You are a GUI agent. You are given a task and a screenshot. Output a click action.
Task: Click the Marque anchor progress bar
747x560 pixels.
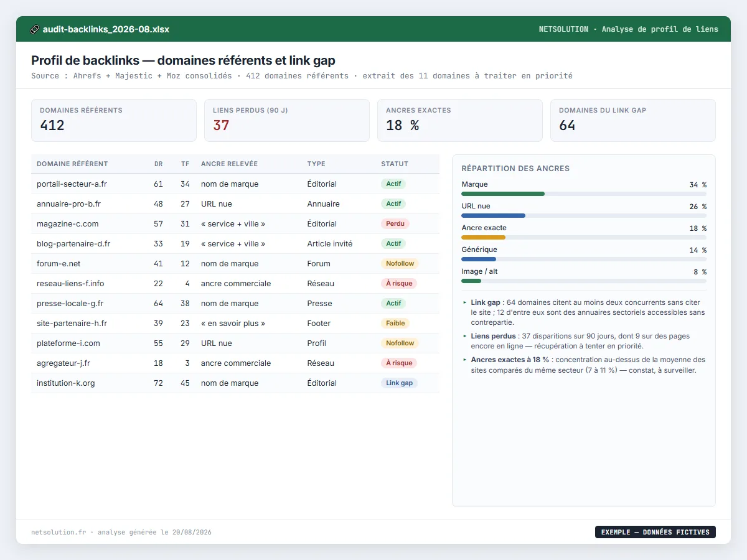click(x=584, y=194)
